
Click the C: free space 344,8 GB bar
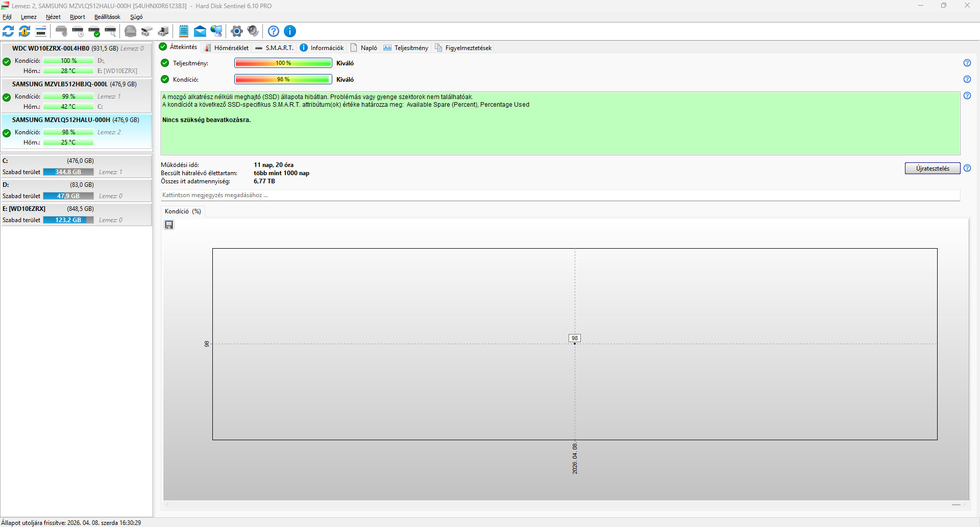click(x=68, y=172)
